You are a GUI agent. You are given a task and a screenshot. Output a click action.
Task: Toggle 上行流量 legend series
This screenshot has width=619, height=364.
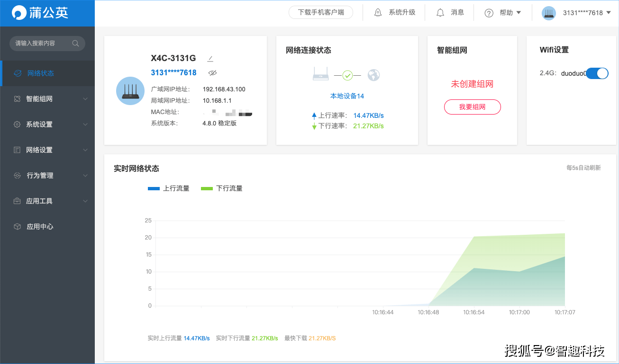169,188
